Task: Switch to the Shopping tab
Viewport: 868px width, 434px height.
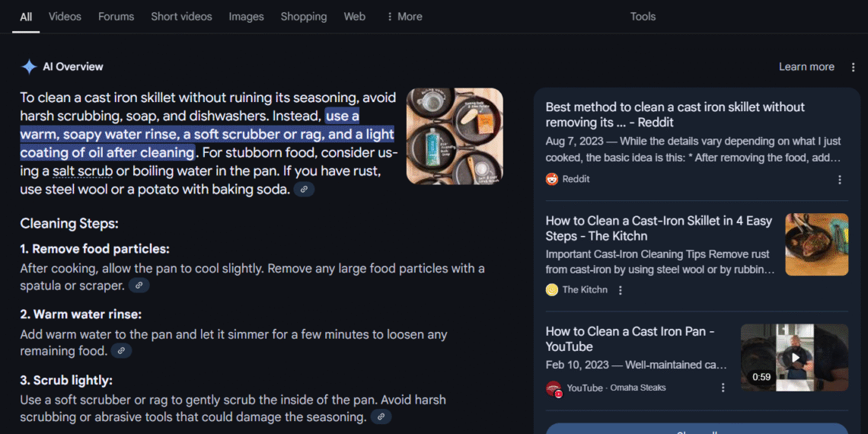Action: coord(303,17)
